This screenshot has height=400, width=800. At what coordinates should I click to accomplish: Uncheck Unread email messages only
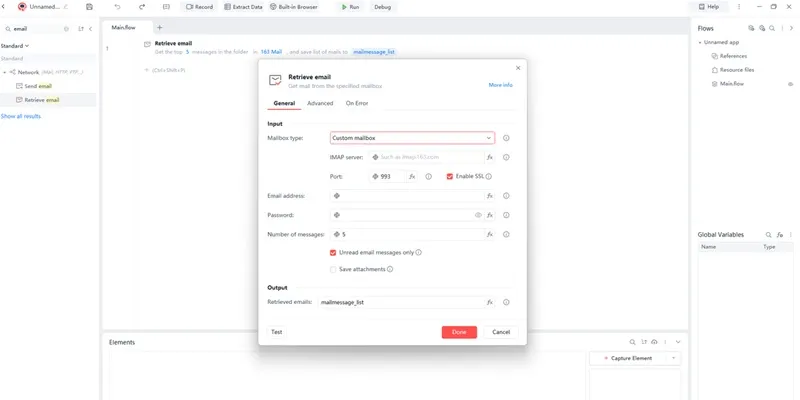click(x=333, y=253)
